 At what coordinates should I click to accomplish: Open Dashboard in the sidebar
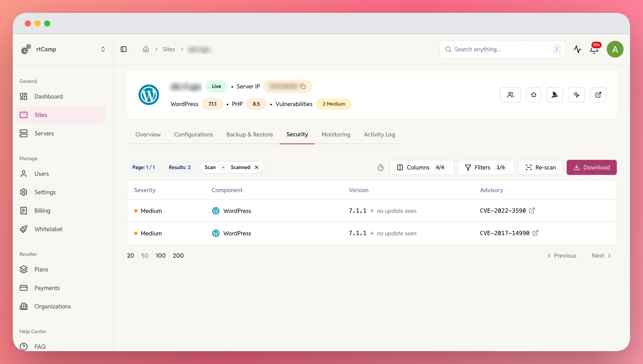coord(61,97)
